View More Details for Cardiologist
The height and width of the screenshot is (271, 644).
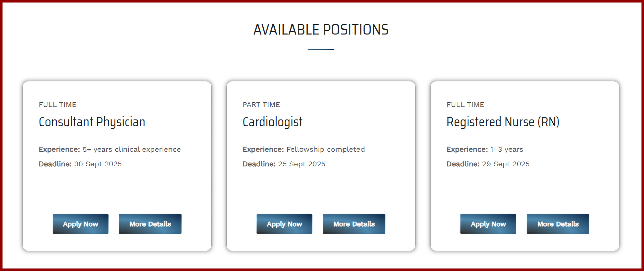[x=354, y=224]
